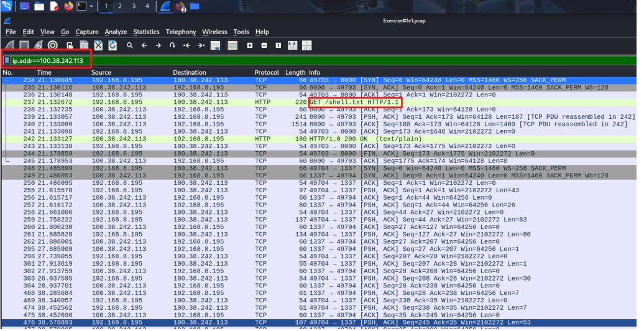The image size is (644, 331).
Task: Toggle auto-scroll during live capture
Action: pyautogui.click(x=215, y=45)
